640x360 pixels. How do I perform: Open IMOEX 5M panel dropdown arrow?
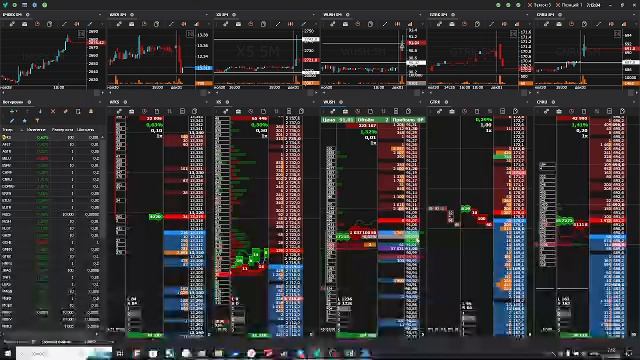point(100,15)
